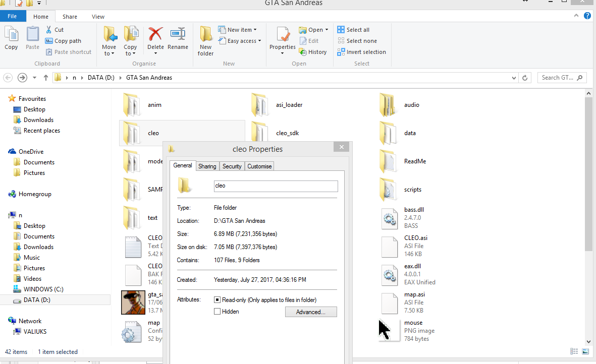Click the Edit command in Open group
596x364 pixels.
309,41
